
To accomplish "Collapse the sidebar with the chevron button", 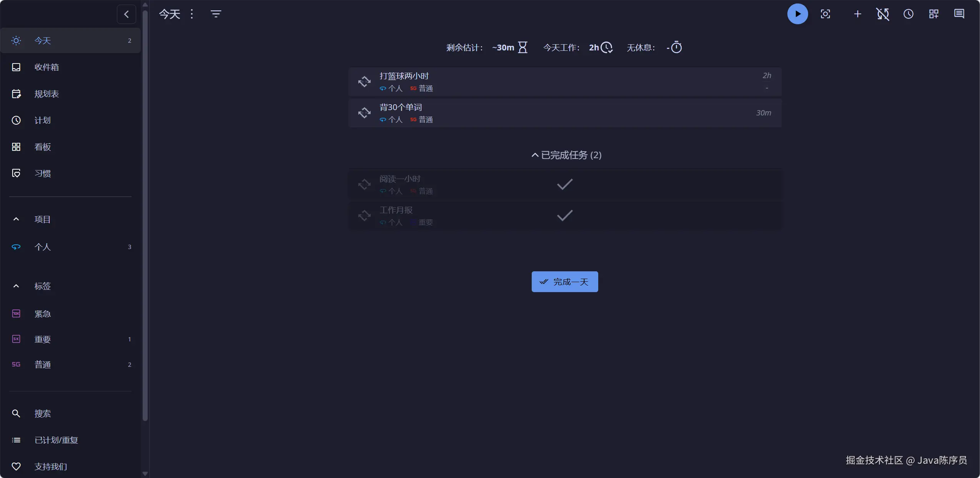I will click(x=126, y=14).
